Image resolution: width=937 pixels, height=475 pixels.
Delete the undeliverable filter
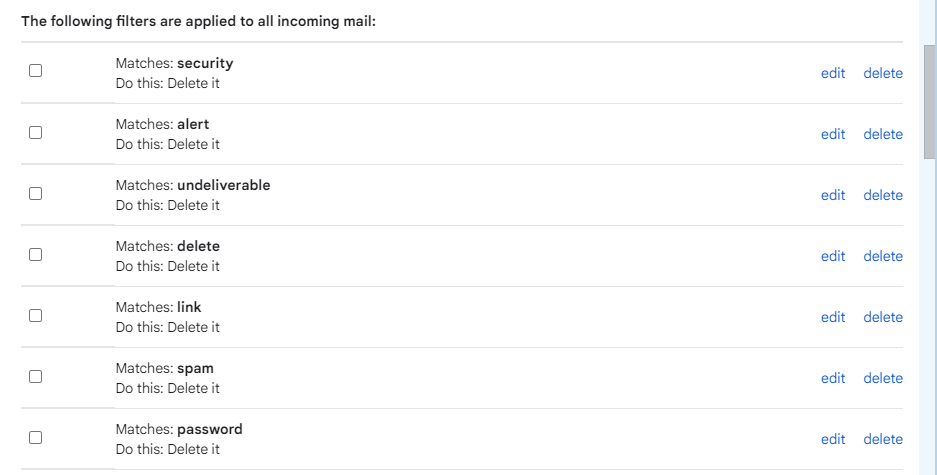point(883,195)
